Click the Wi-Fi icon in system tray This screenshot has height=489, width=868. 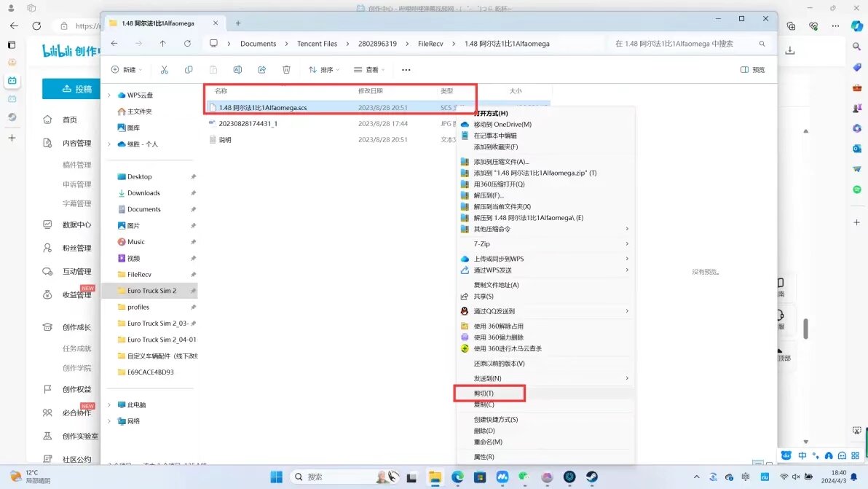tap(784, 477)
